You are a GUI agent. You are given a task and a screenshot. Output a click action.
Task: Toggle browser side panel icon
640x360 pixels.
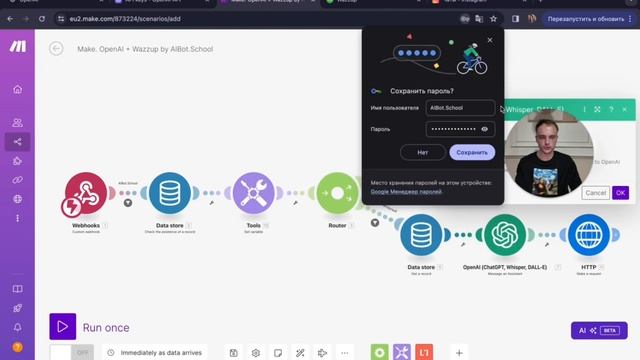(x=516, y=19)
